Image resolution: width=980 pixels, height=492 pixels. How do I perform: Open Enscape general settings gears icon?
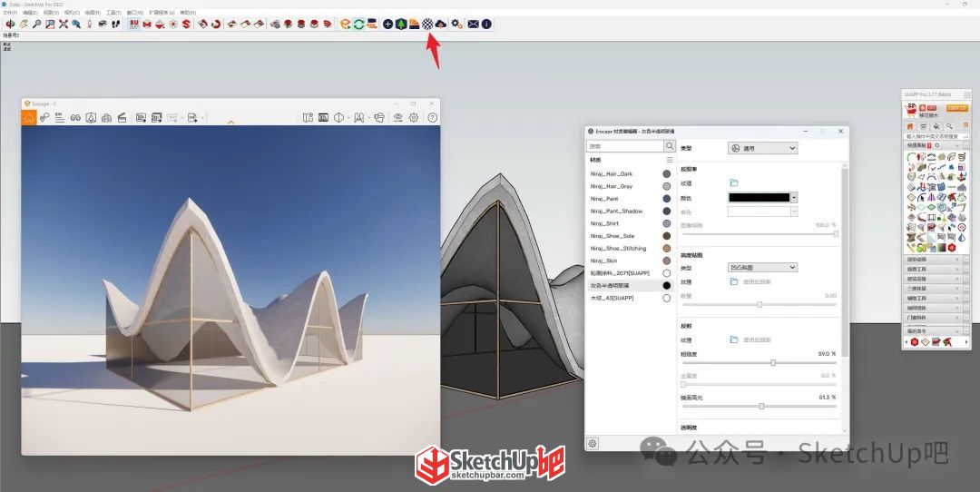click(456, 24)
